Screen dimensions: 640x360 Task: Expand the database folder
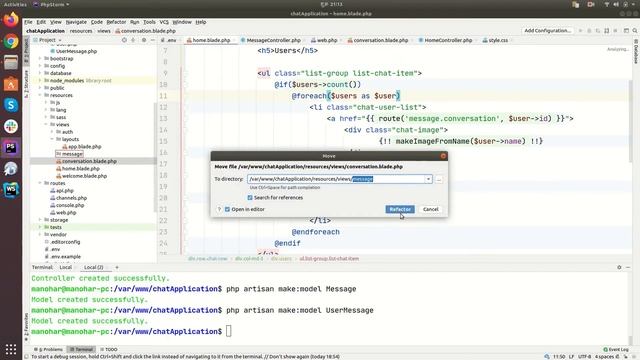click(40, 73)
